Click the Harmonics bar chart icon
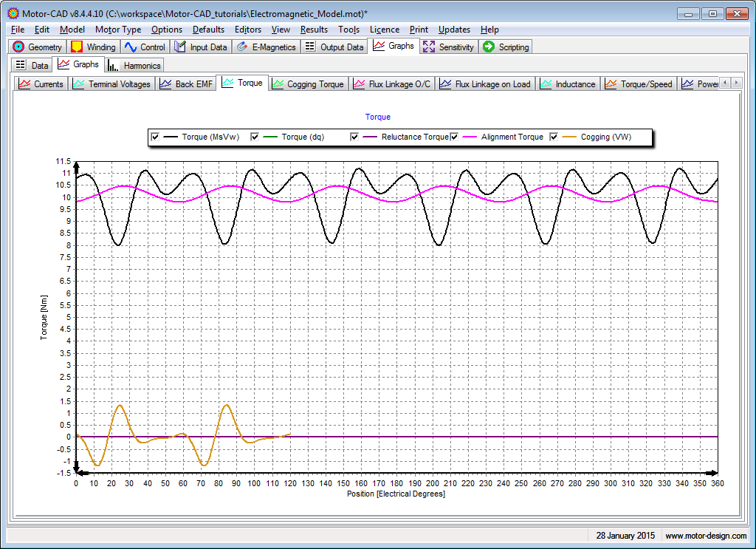 (114, 65)
